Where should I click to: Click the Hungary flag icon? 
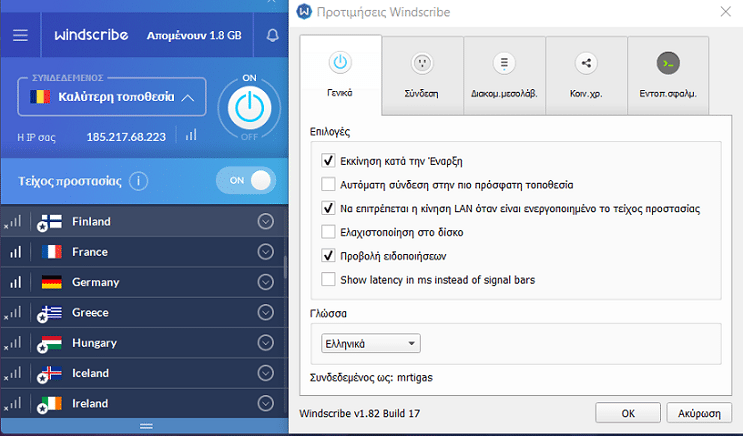(50, 343)
